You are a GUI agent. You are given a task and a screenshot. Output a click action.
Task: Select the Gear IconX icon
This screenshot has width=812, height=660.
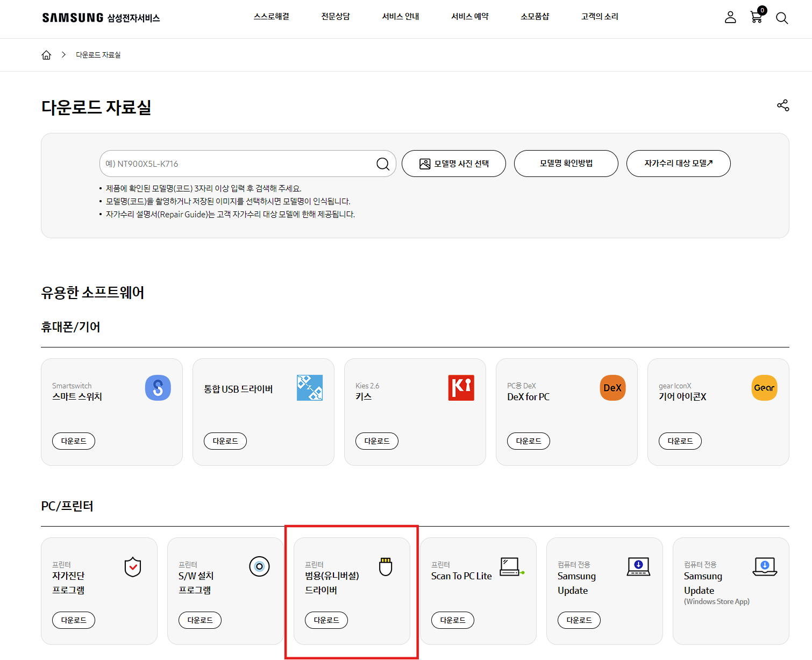764,387
